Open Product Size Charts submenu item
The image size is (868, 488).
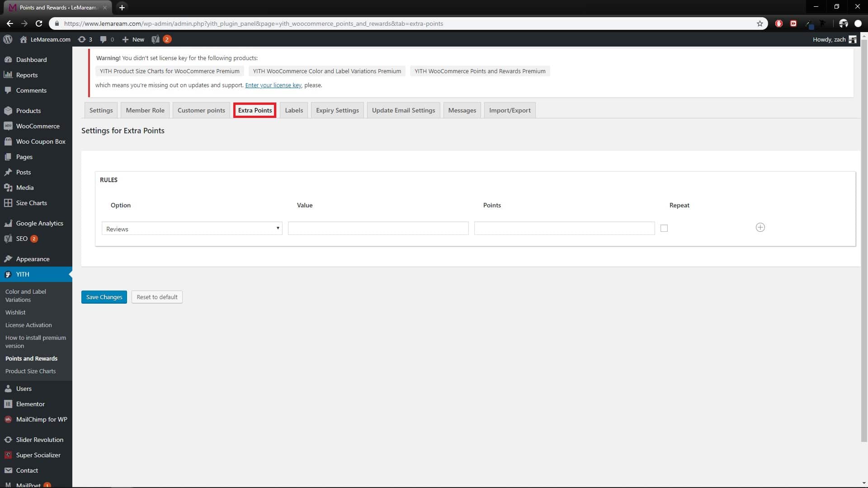[x=30, y=371]
